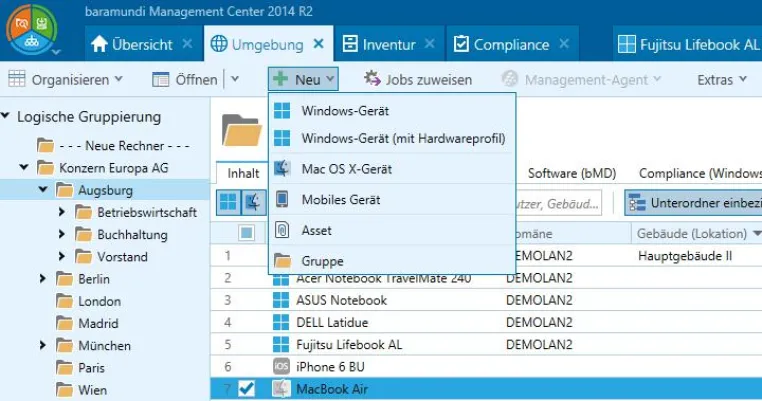Click the Öffnen toolbar button

pos(185,79)
